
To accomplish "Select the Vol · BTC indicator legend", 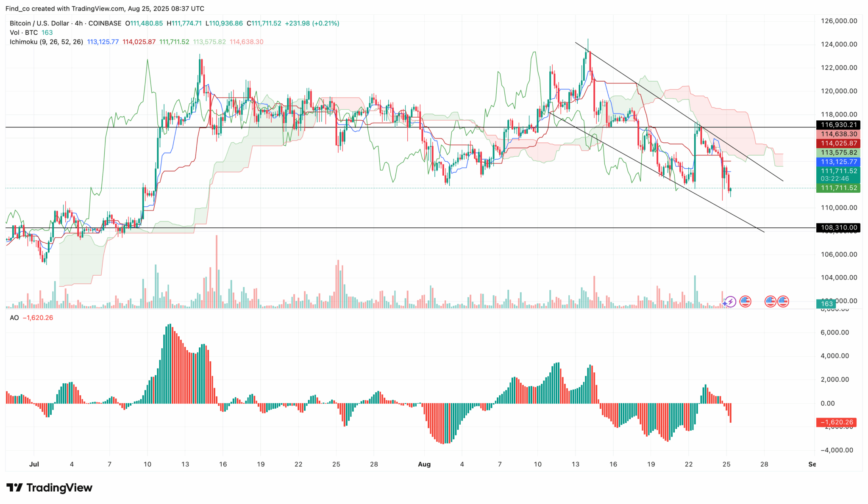I will pyautogui.click(x=24, y=33).
